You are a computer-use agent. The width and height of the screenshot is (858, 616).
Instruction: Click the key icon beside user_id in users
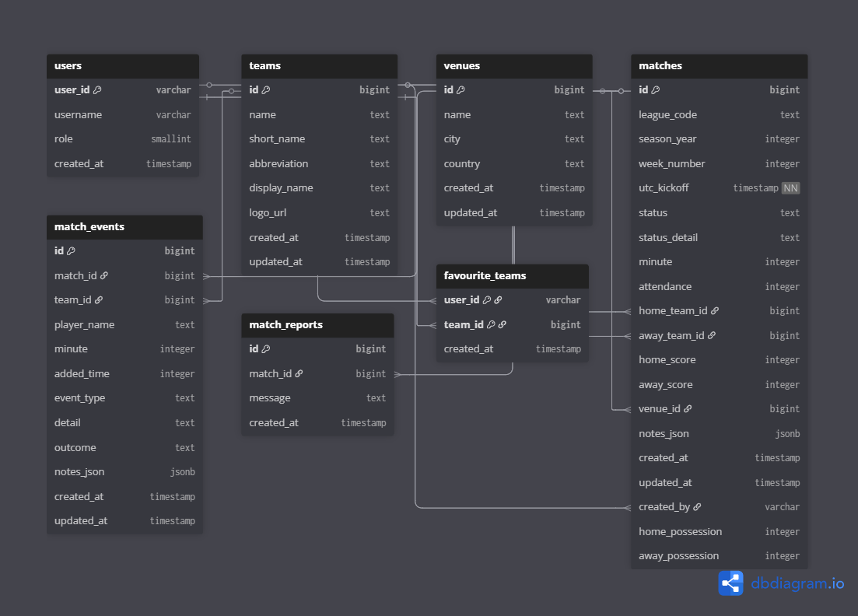(x=97, y=90)
